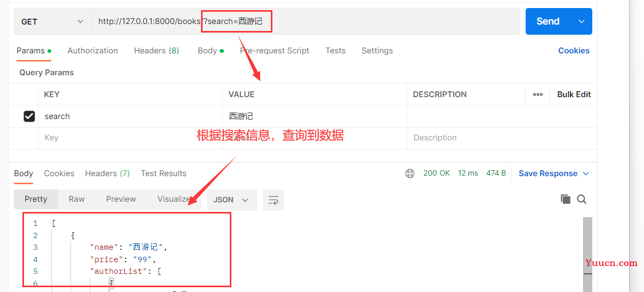Open the Pre-request Script tab
The width and height of the screenshot is (644, 292).
click(275, 51)
